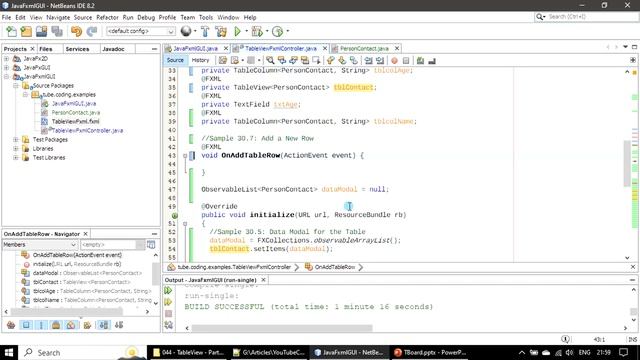Viewport: 640px width, 360px height.
Task: Select the initialize method in Navigator
Action: pos(77,264)
